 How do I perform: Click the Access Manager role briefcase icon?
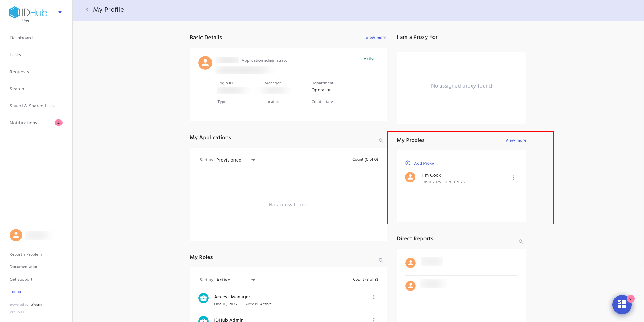pyautogui.click(x=204, y=298)
